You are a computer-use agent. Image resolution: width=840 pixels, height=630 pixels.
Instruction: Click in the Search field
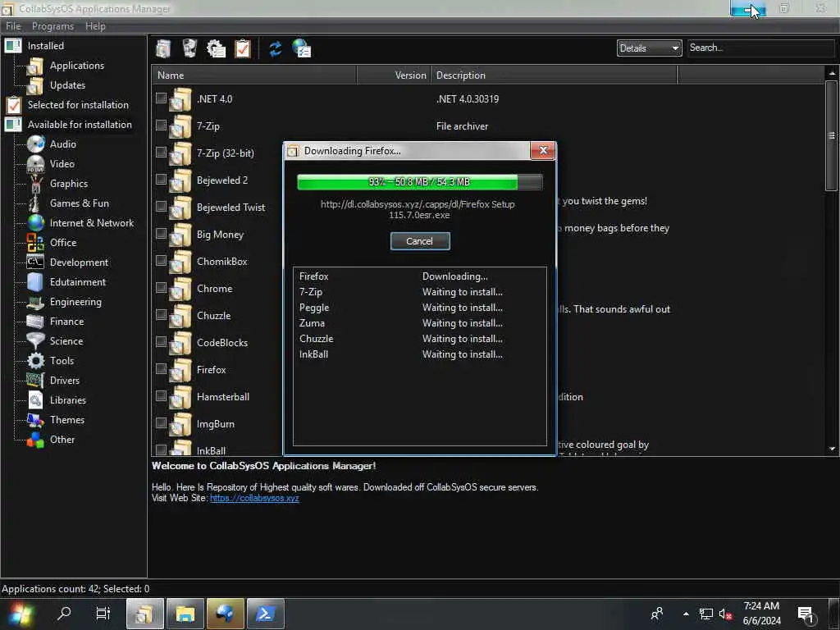point(760,48)
